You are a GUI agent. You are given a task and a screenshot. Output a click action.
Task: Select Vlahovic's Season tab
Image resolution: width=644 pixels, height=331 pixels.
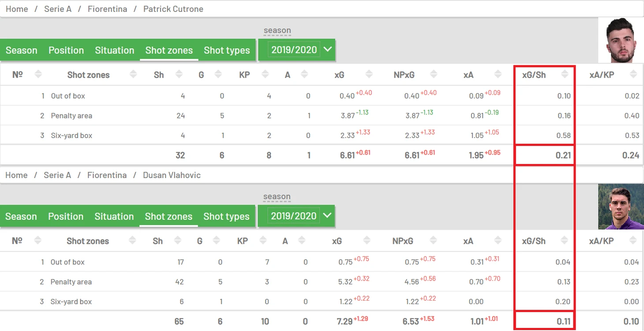pyautogui.click(x=21, y=216)
